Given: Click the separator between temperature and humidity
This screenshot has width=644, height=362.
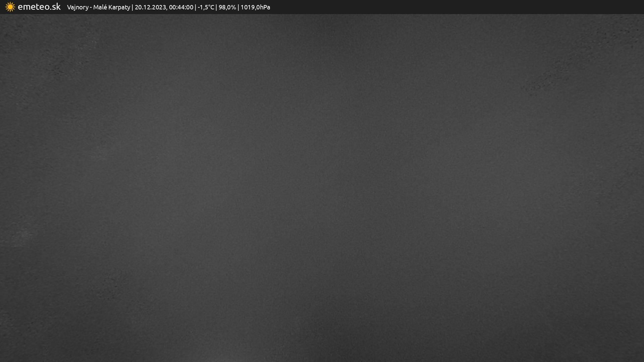Looking at the screenshot, I should click(x=216, y=7).
